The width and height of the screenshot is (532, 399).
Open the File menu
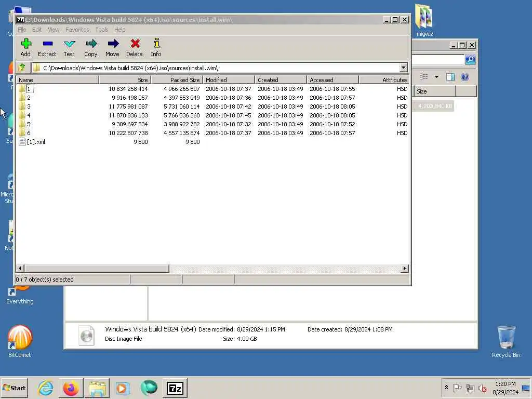22,30
